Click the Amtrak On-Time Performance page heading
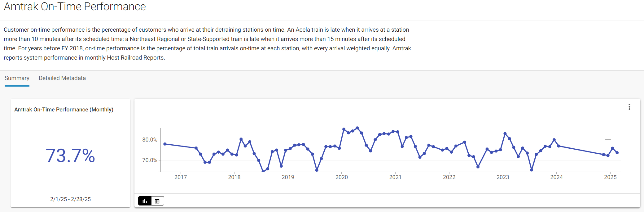 [x=75, y=7]
